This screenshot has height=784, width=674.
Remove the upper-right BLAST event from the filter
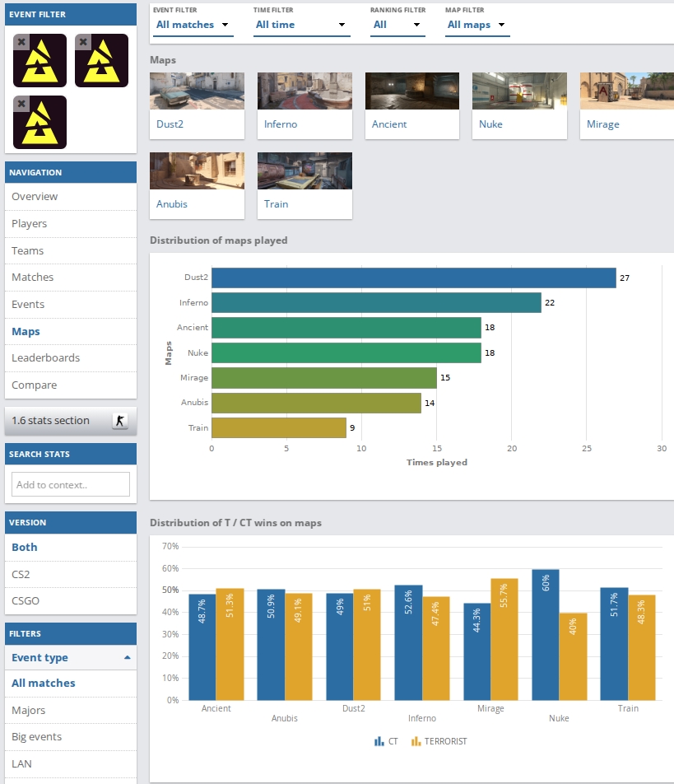(83, 42)
